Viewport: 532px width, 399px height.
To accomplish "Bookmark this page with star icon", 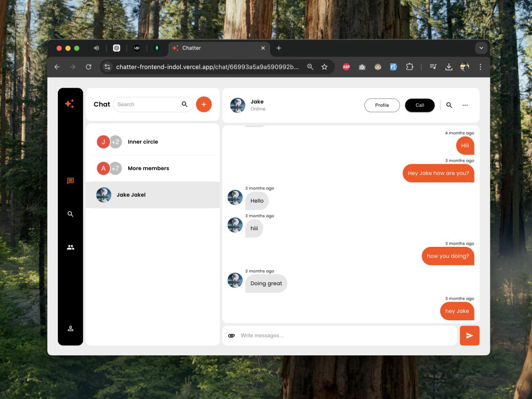I will tap(325, 67).
